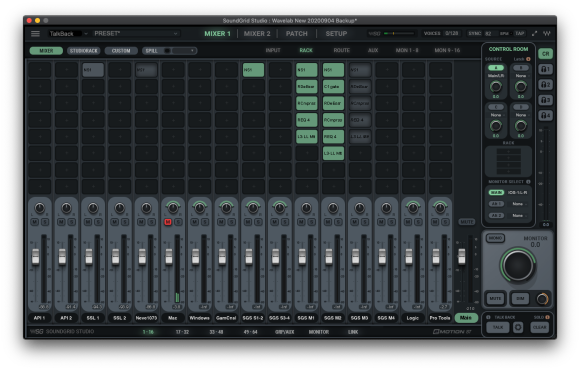Open source B None dropdown

pyautogui.click(x=522, y=76)
